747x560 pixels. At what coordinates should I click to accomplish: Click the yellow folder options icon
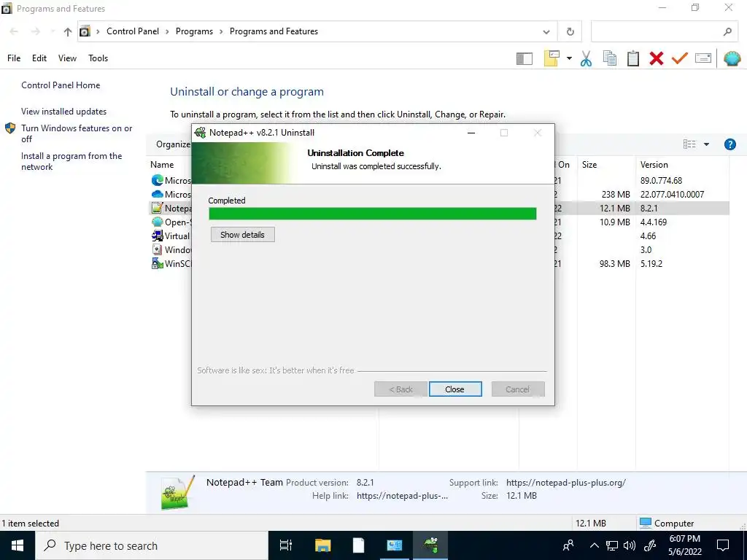[551, 58]
